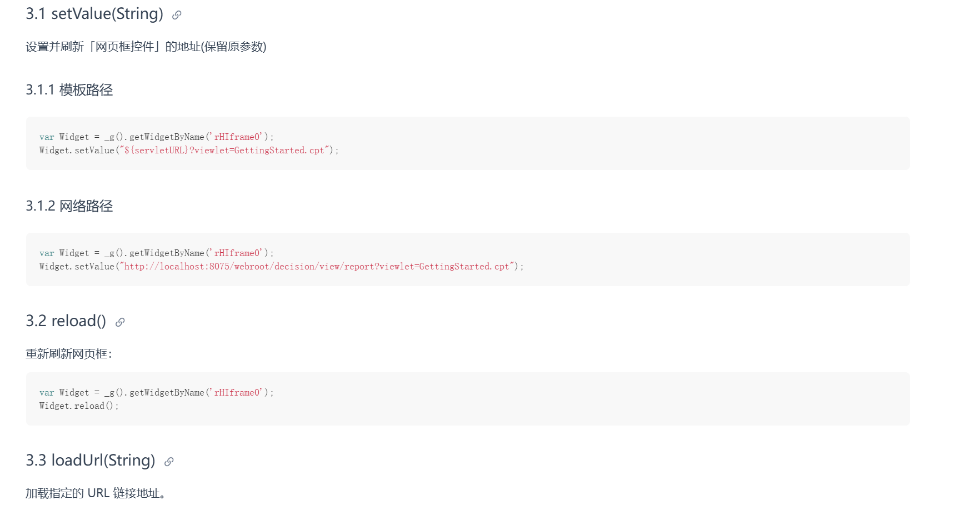This screenshot has height=515, width=980.
Task: Click the 3.2 reload() heading text
Action: [66, 321]
